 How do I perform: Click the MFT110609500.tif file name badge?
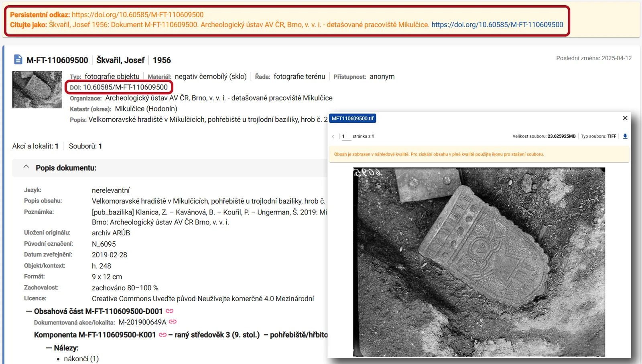pyautogui.click(x=352, y=118)
